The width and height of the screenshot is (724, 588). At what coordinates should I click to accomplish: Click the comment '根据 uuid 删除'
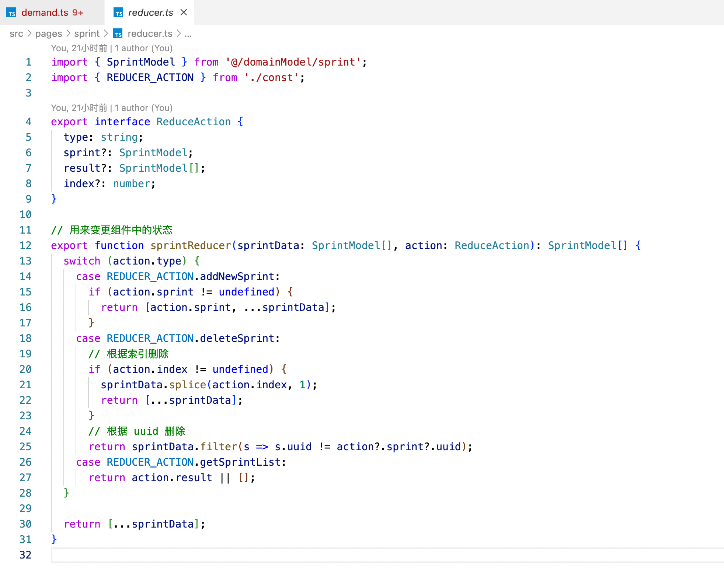click(x=146, y=431)
